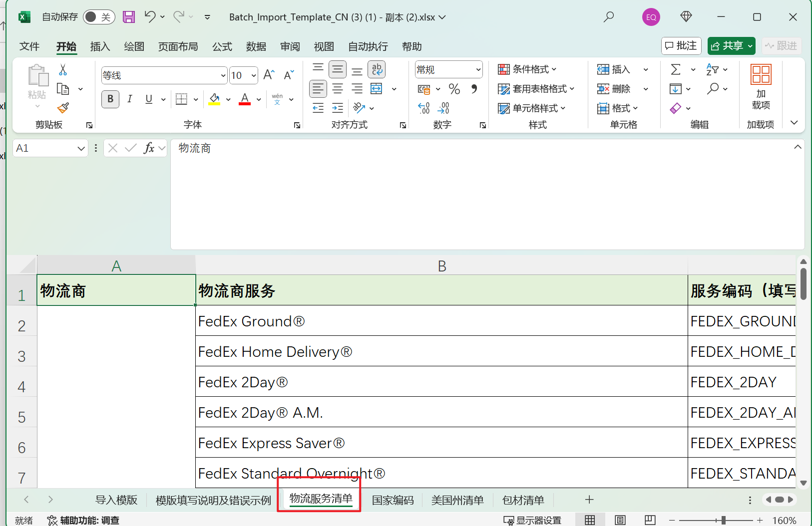Click the Copy icon
The height and width of the screenshot is (526, 812).
[x=63, y=89]
